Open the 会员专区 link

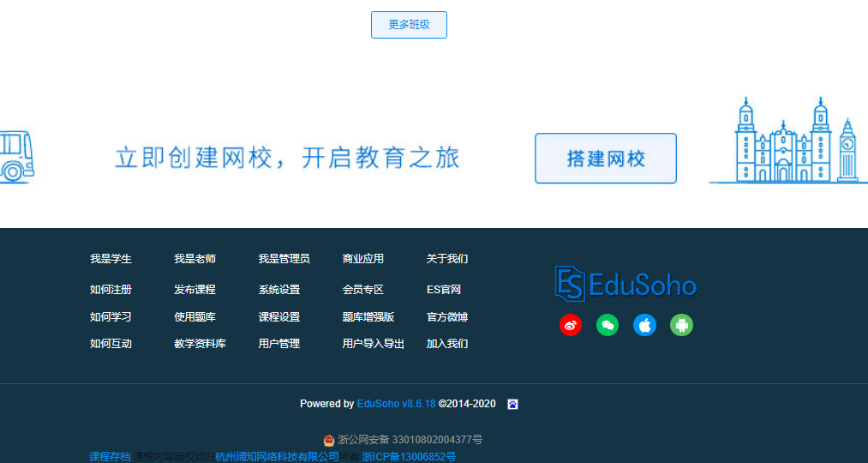point(363,290)
